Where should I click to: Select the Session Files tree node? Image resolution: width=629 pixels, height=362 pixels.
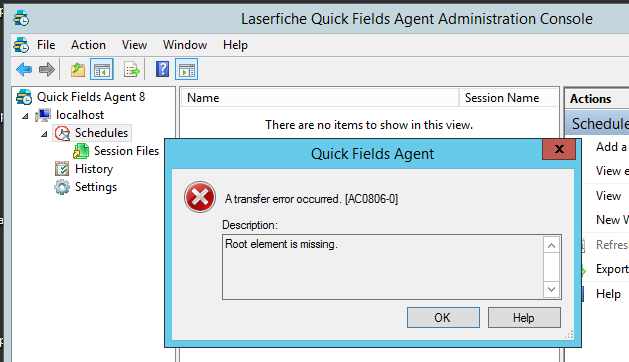coord(126,151)
